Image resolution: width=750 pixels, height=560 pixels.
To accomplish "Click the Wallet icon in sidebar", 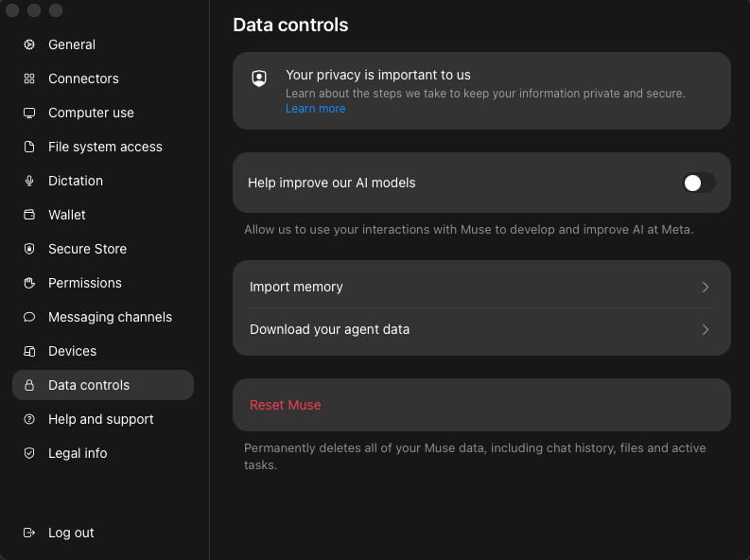I will tap(29, 215).
